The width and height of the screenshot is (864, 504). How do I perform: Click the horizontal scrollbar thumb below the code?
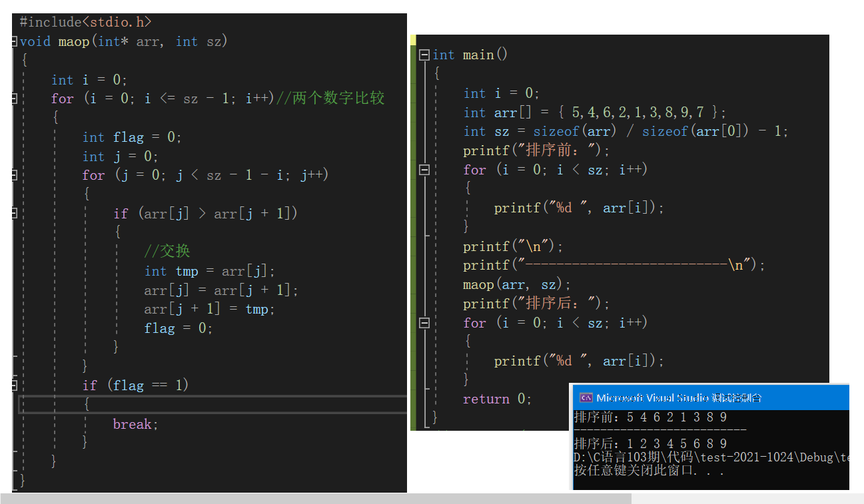coord(316,498)
